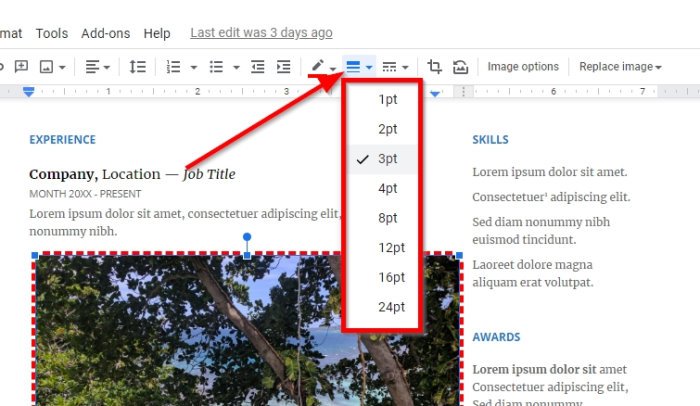Select the crop image tool
700x406 pixels.
click(x=434, y=67)
